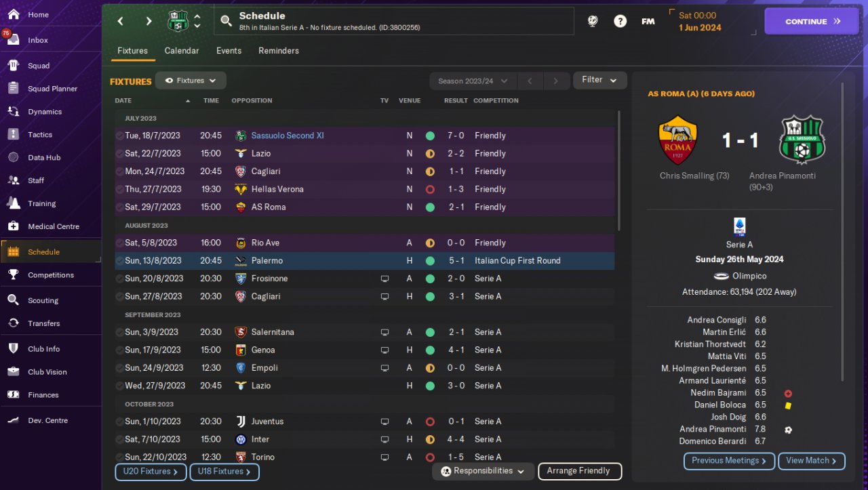Switch to the Calendar tab

[182, 51]
